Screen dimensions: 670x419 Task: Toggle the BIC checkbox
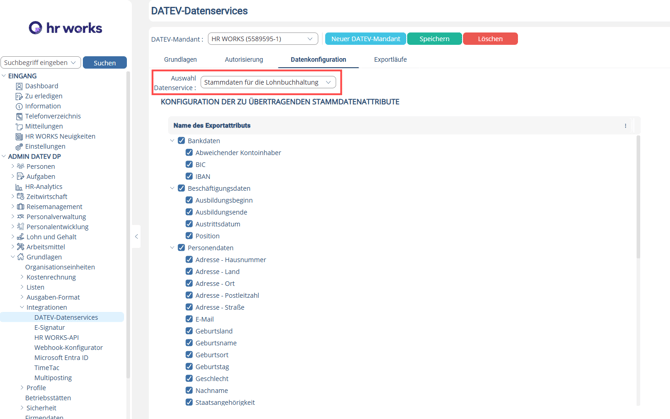[189, 164]
